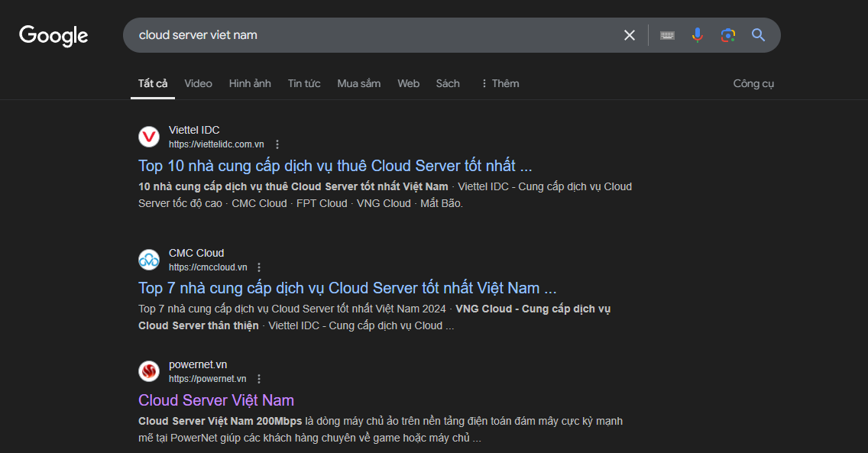Open the Cloud Server Việt Nam link
868x453 pixels.
(216, 400)
